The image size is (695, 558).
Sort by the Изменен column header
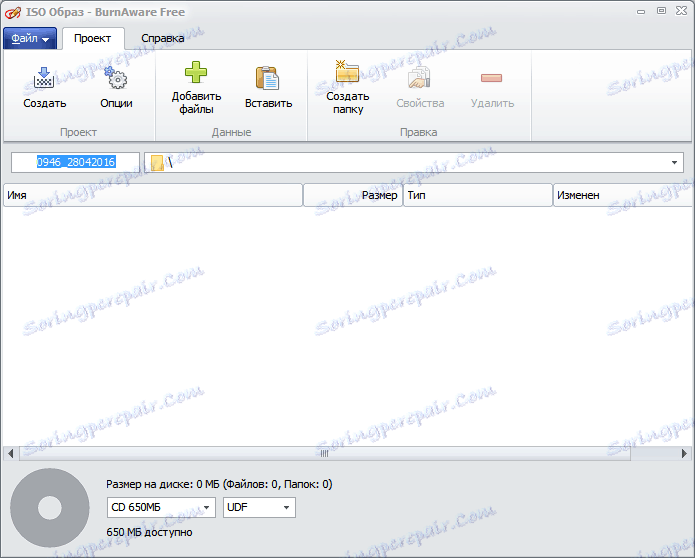(624, 195)
